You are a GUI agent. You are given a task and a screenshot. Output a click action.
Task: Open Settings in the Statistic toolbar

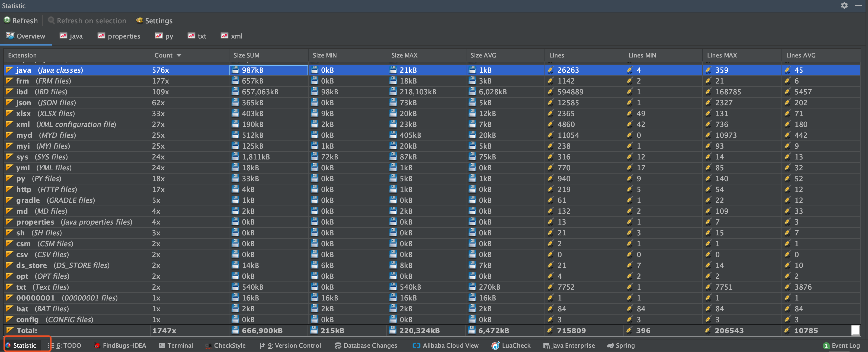(154, 21)
